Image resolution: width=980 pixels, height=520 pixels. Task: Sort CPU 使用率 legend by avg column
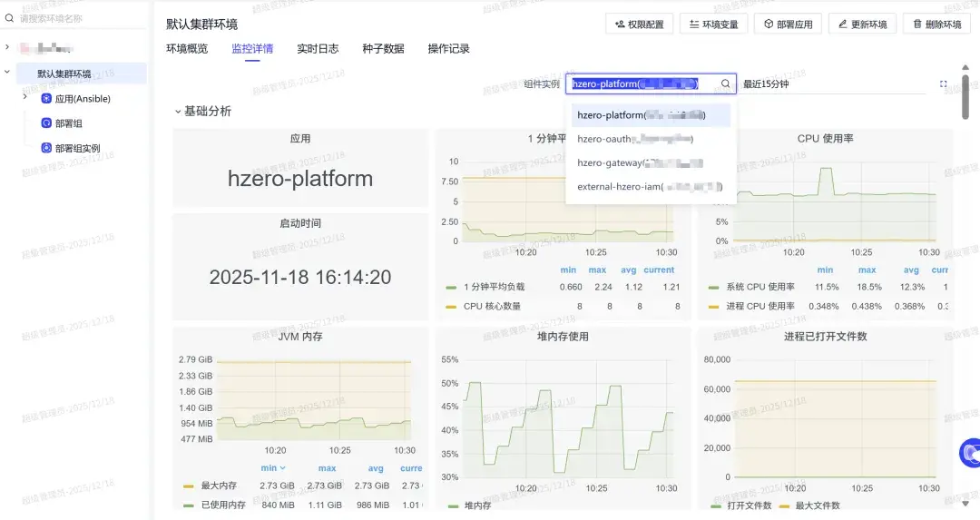click(911, 270)
